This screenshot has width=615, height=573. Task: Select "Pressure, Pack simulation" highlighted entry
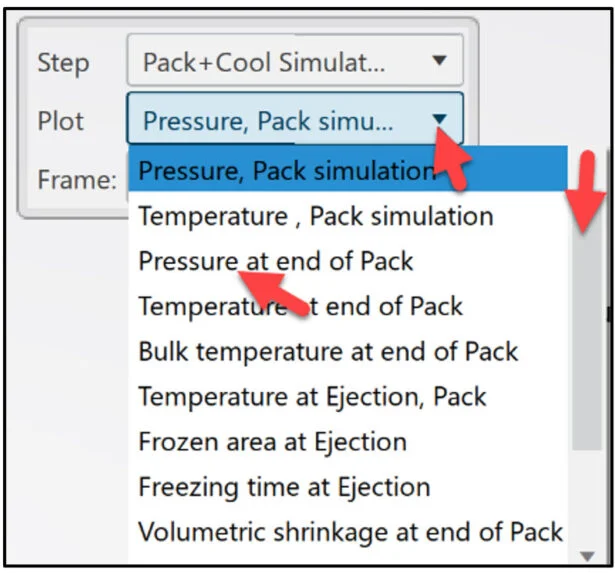[x=285, y=171]
